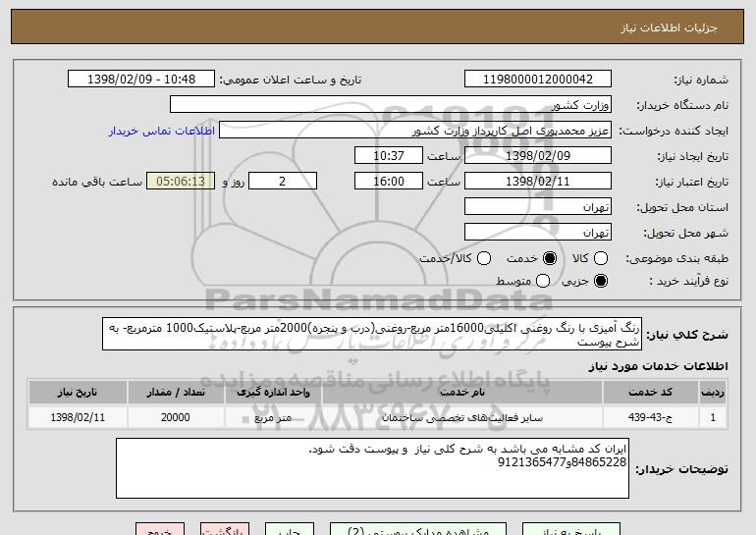Viewport: 756px width, 535px height.
Task: Click the page title جزئیات اطلاعات نیاز
Action: (x=669, y=27)
